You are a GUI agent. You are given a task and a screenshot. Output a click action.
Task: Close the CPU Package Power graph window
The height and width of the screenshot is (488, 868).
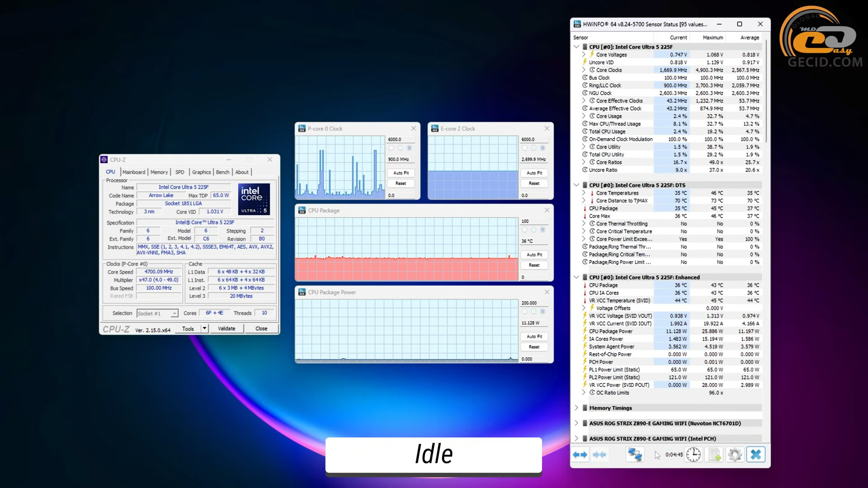click(x=547, y=292)
